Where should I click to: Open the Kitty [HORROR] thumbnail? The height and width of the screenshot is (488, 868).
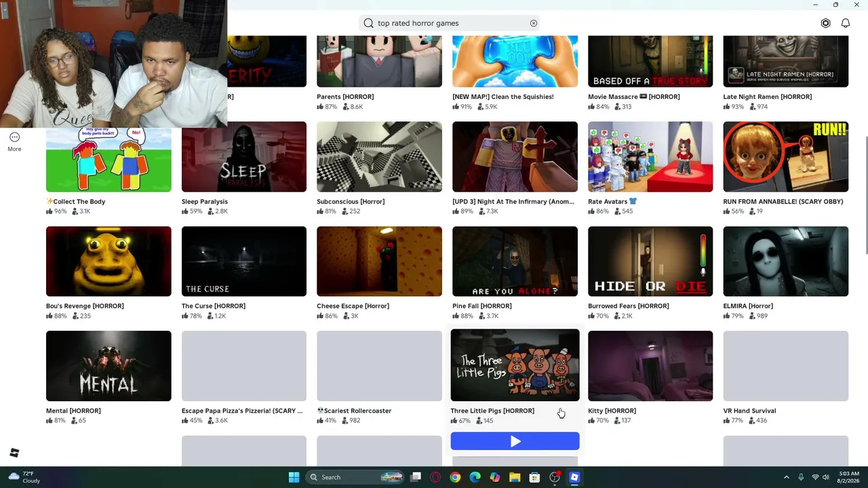click(x=650, y=366)
